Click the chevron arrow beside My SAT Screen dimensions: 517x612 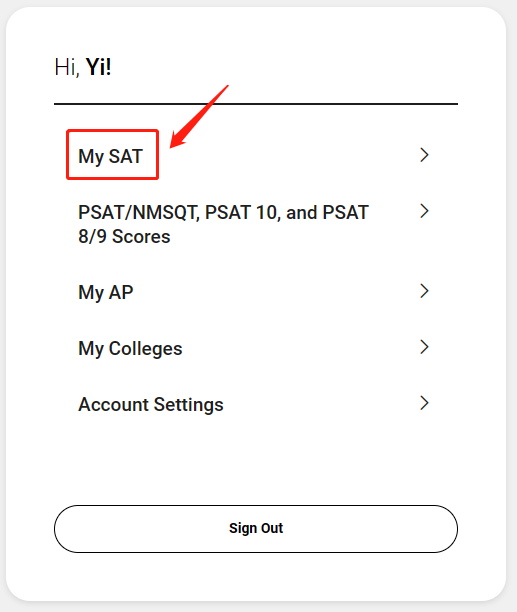click(x=424, y=155)
